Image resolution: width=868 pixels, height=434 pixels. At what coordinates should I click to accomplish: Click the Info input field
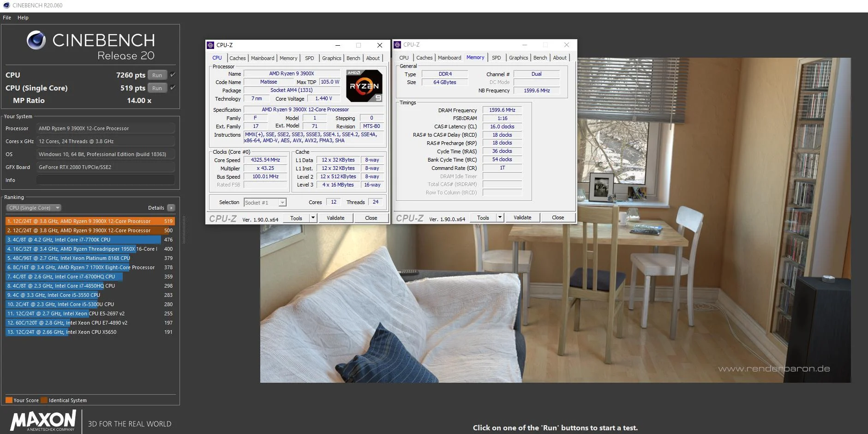(106, 180)
